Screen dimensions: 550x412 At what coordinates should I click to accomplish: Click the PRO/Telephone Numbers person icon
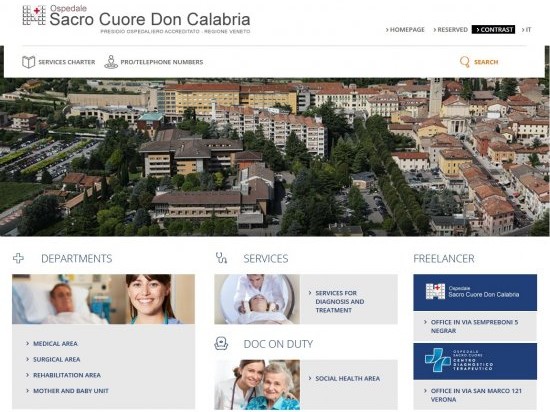111,62
